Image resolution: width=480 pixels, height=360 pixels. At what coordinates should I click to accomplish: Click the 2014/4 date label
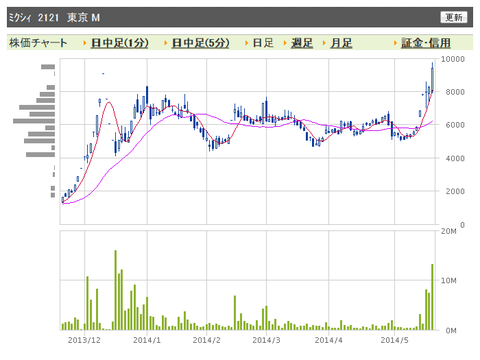tap(329, 340)
